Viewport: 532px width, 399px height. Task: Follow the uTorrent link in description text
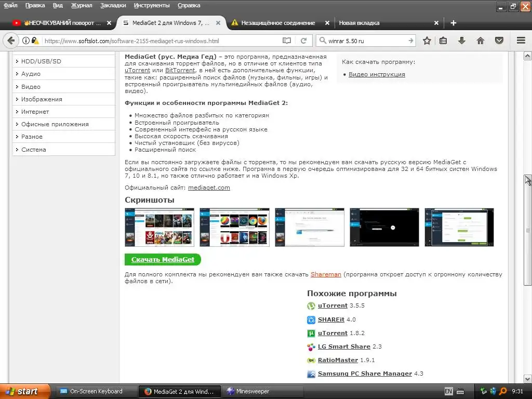[137, 70]
